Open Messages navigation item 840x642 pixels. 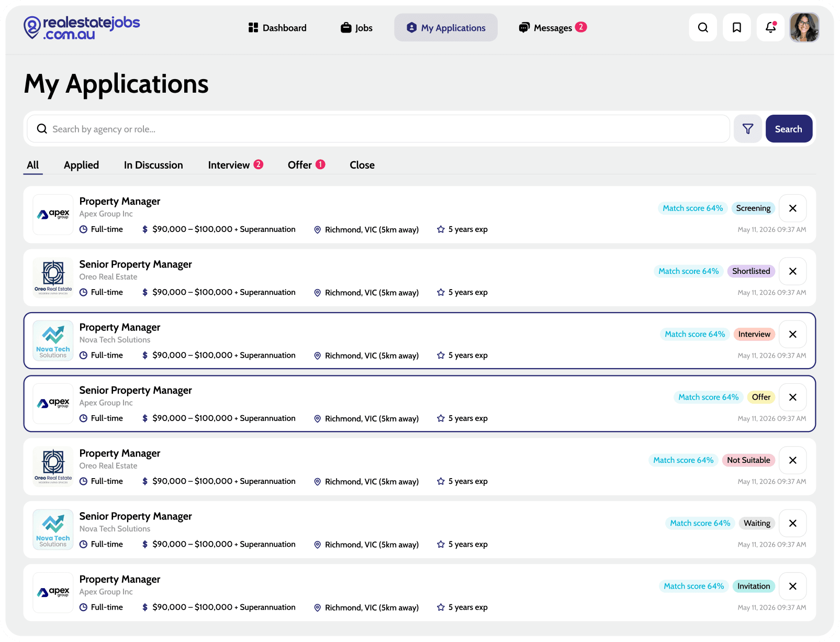[553, 28]
